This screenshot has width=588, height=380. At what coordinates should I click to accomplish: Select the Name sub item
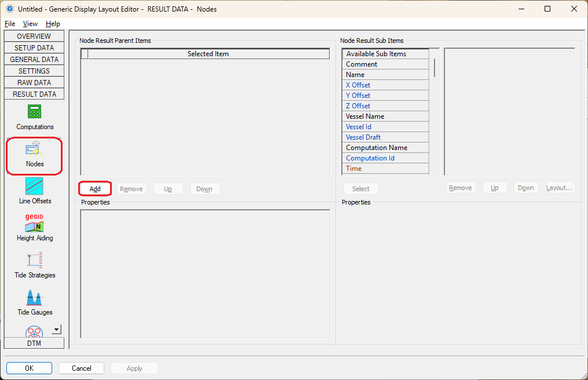[385, 75]
